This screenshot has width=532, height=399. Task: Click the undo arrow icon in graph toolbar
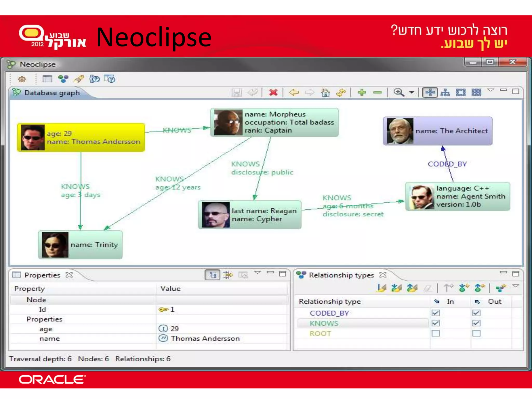pyautogui.click(x=252, y=92)
